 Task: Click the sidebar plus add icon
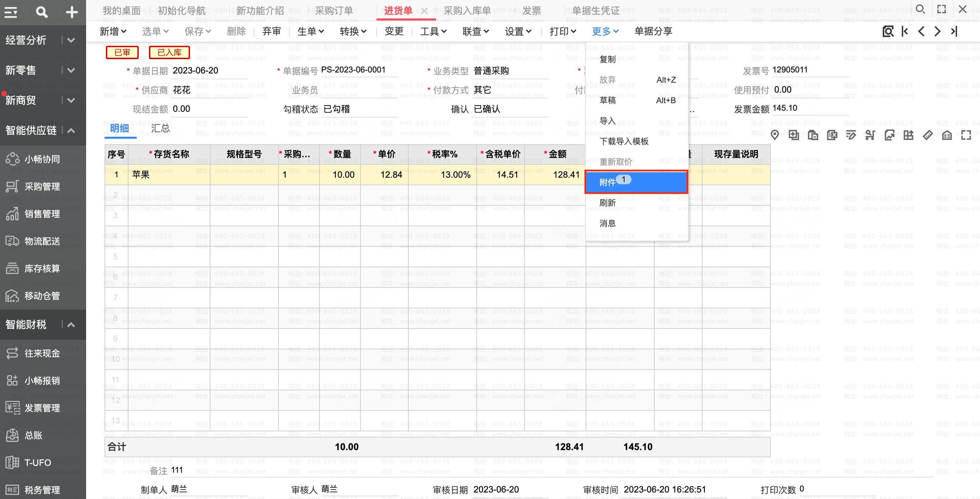click(x=71, y=12)
